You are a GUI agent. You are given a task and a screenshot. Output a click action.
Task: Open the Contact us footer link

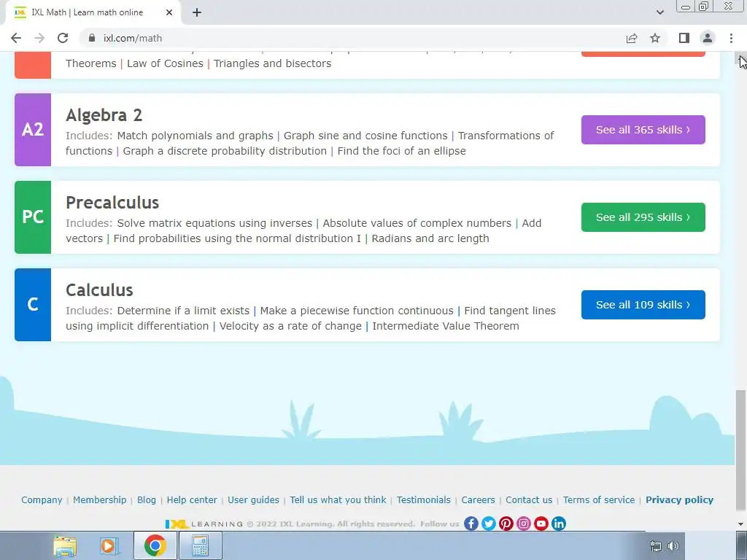click(x=529, y=500)
